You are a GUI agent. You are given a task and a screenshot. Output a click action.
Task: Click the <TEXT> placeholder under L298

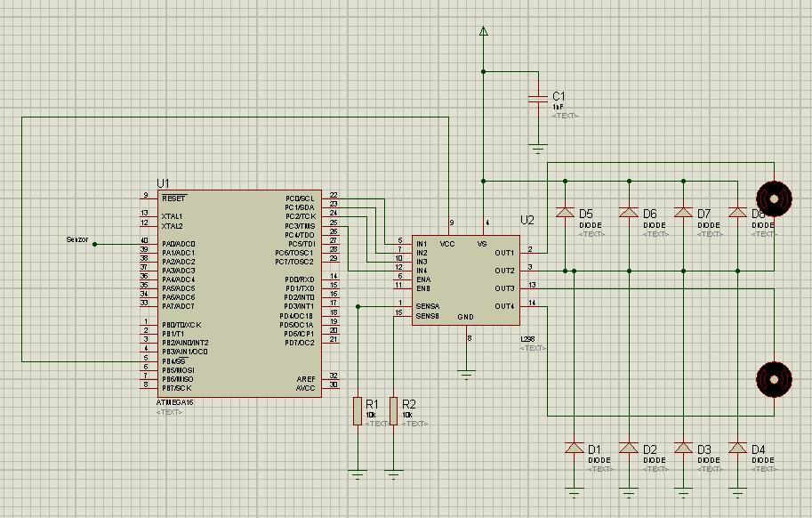point(533,348)
